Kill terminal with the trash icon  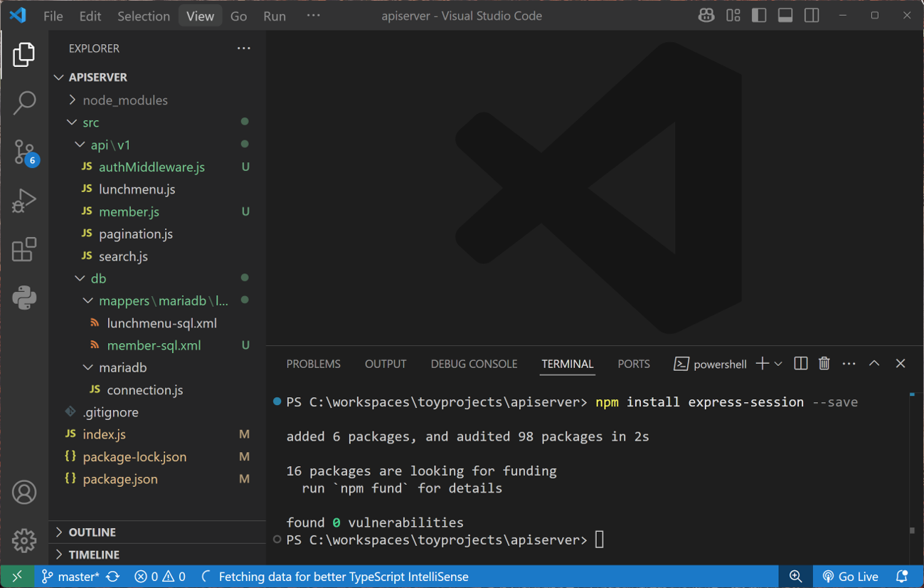824,364
